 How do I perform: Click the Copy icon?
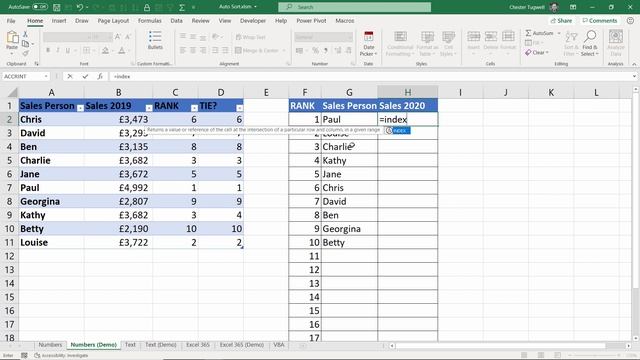[26, 44]
